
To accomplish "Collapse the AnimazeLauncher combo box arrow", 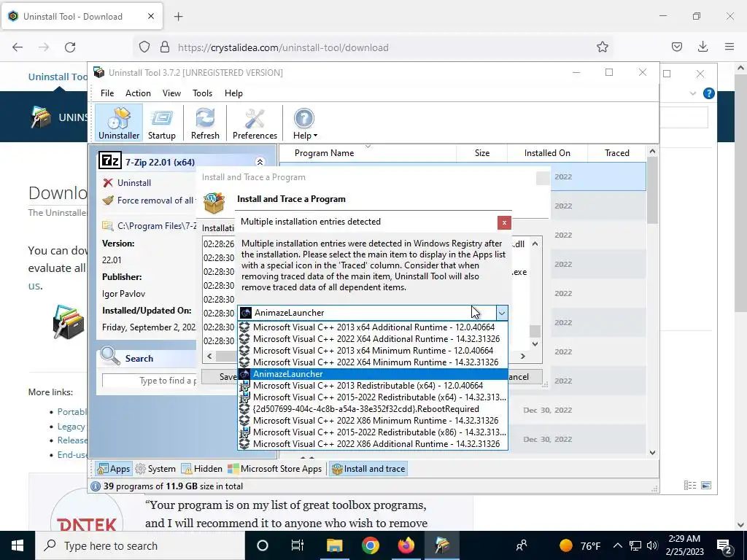I will pyautogui.click(x=502, y=313).
